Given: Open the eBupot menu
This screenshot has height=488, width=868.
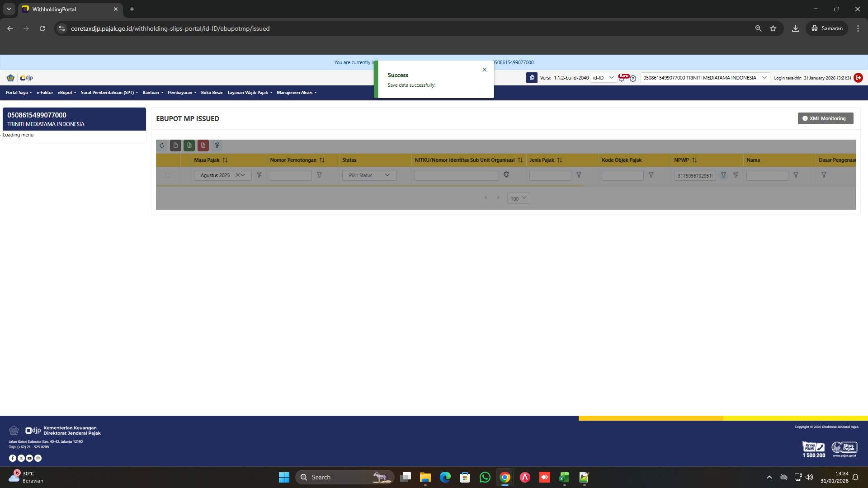Looking at the screenshot, I should point(66,92).
